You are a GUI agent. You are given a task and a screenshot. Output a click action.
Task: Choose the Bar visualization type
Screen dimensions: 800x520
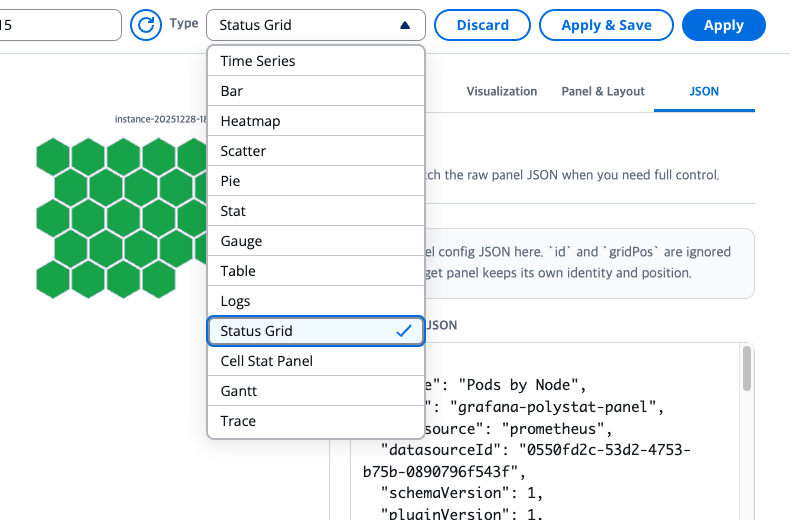[316, 91]
